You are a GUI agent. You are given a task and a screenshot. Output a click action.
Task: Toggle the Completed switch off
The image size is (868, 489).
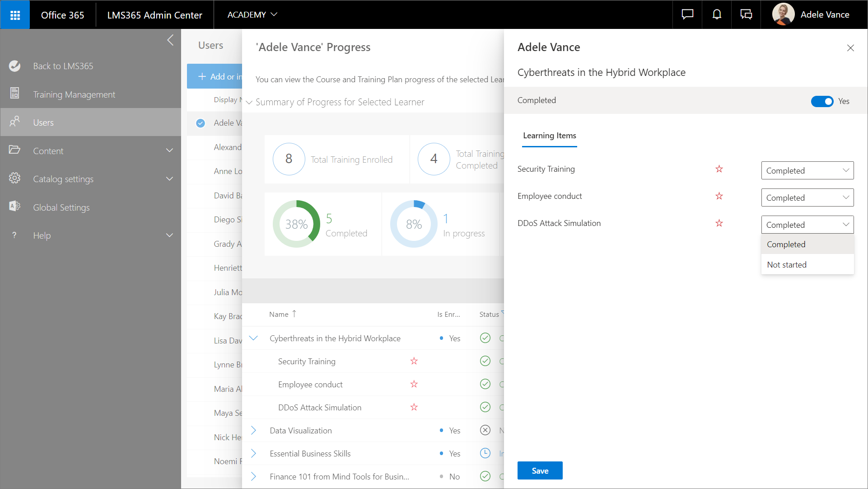821,101
